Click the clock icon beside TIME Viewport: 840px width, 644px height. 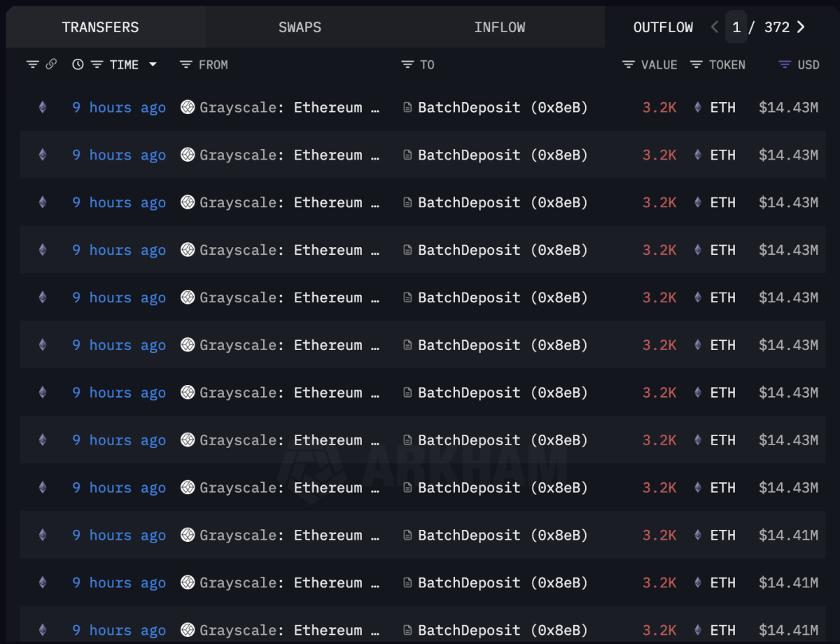78,64
